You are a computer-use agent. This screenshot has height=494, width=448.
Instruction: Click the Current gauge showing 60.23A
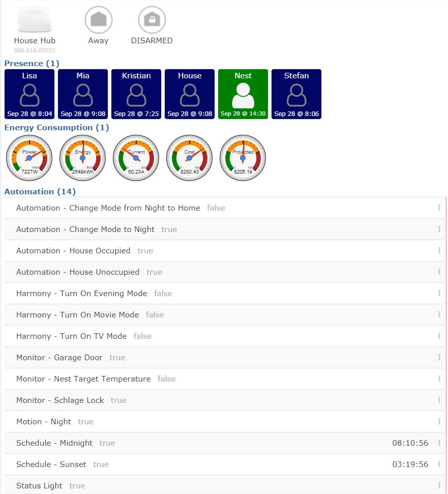click(x=136, y=158)
